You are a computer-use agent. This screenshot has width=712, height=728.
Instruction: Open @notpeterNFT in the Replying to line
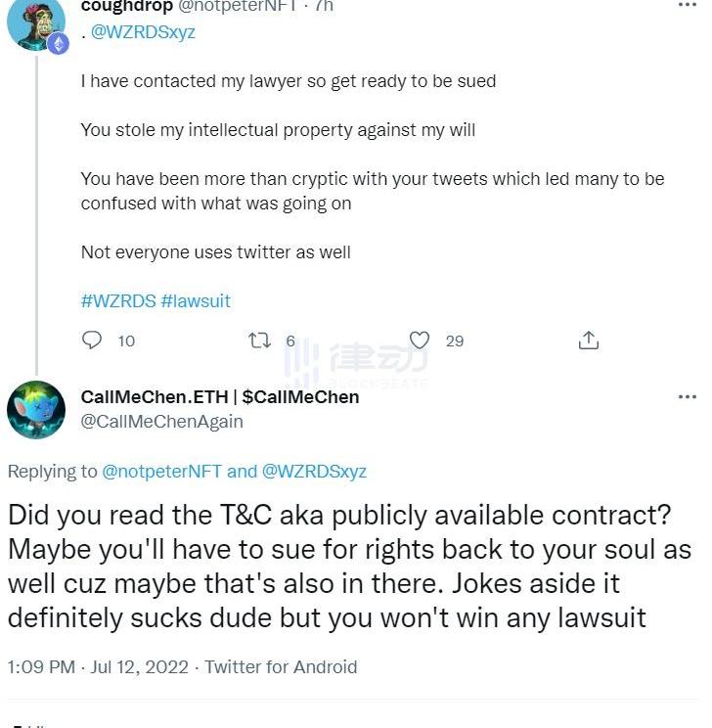161,471
